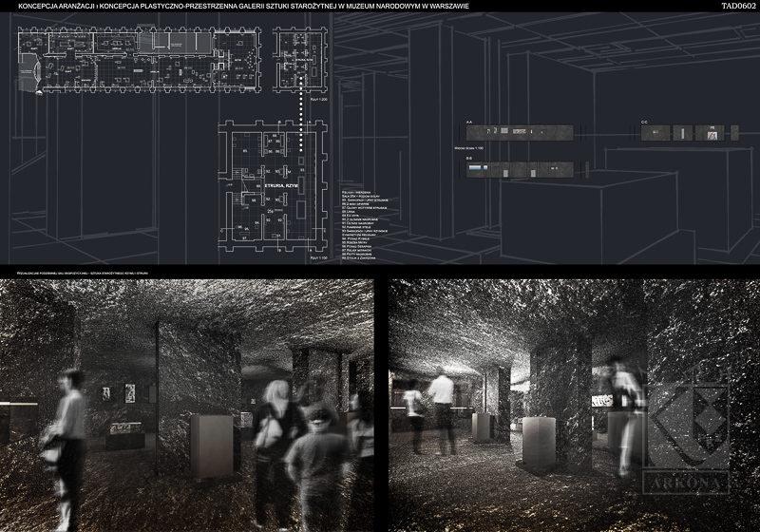Click the project code TAD0602
The width and height of the screenshot is (760, 532).
coord(738,7)
